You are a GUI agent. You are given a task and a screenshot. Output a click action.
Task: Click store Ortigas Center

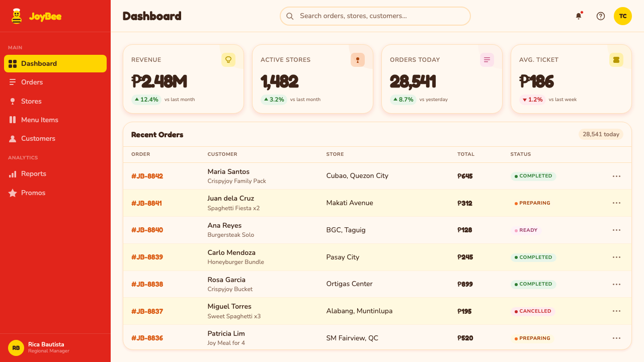350,284
